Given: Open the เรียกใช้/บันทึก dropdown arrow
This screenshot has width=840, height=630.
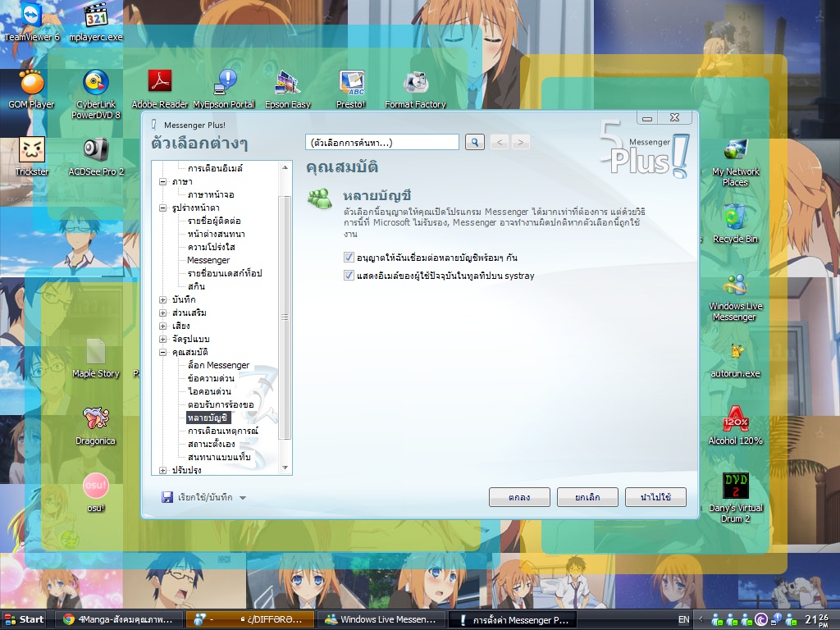Looking at the screenshot, I should click(243, 498).
